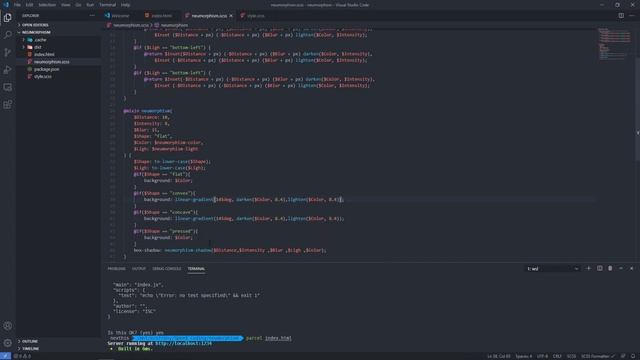This screenshot has height=360, width=640.
Task: Select the Terminal panel tab
Action: click(x=196, y=269)
